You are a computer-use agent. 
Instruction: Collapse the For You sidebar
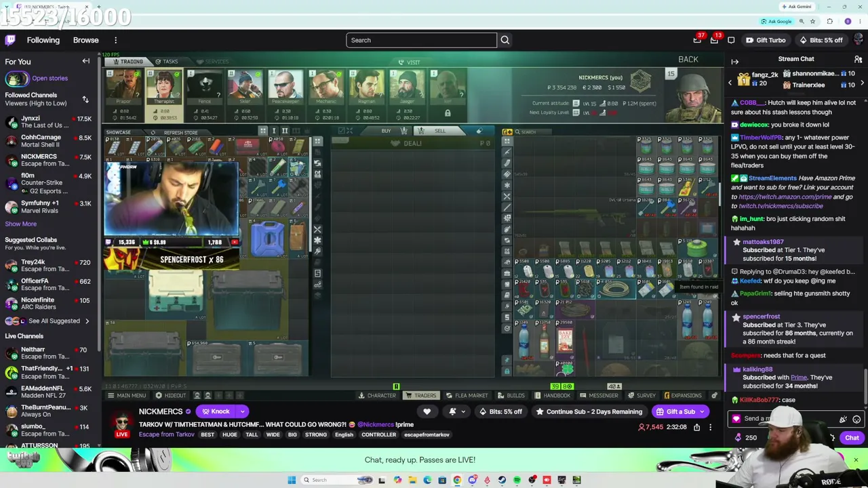(86, 61)
